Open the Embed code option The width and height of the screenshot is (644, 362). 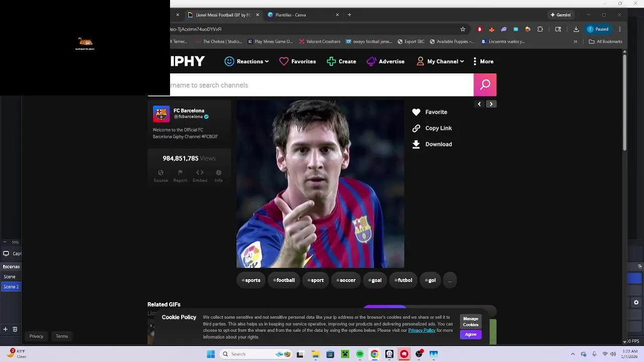(x=200, y=175)
